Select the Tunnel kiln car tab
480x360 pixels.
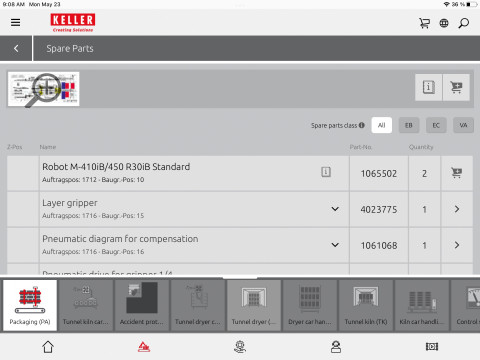(x=85, y=305)
